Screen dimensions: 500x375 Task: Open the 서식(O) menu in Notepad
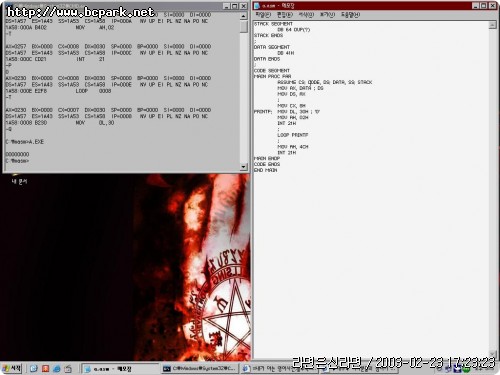306,15
